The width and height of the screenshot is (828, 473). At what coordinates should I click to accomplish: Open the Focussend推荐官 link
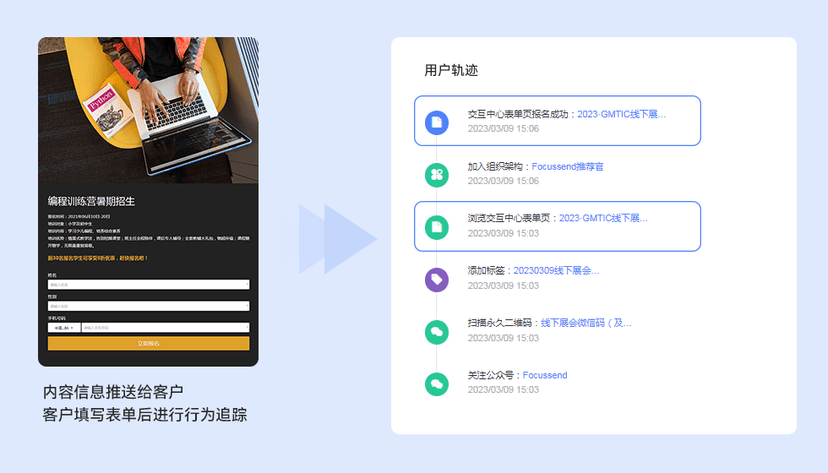coord(568,166)
